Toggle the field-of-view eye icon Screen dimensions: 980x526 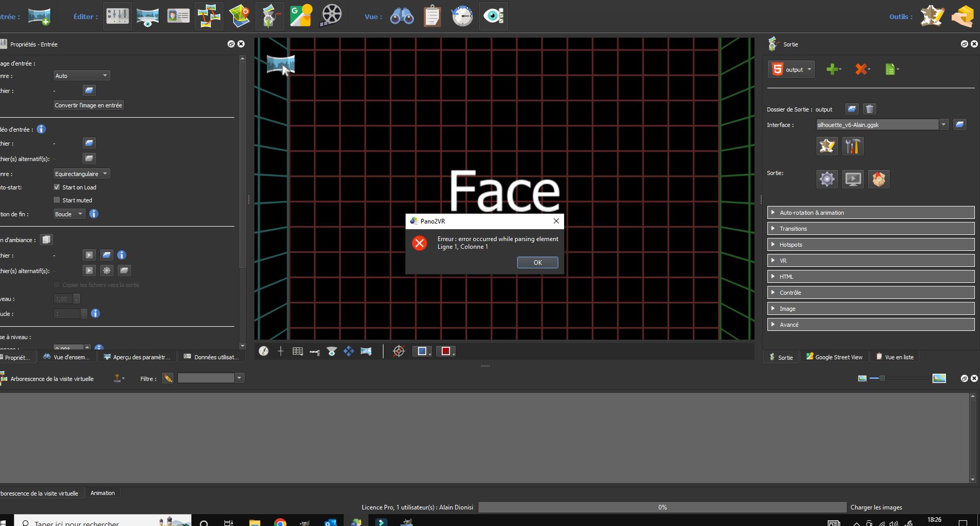point(332,351)
